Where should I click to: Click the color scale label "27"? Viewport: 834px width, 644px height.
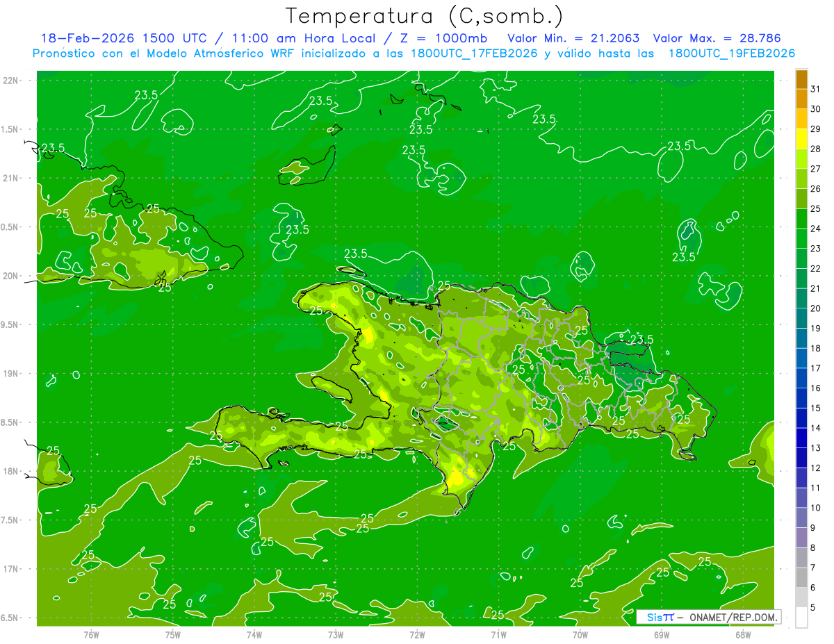tap(816, 169)
